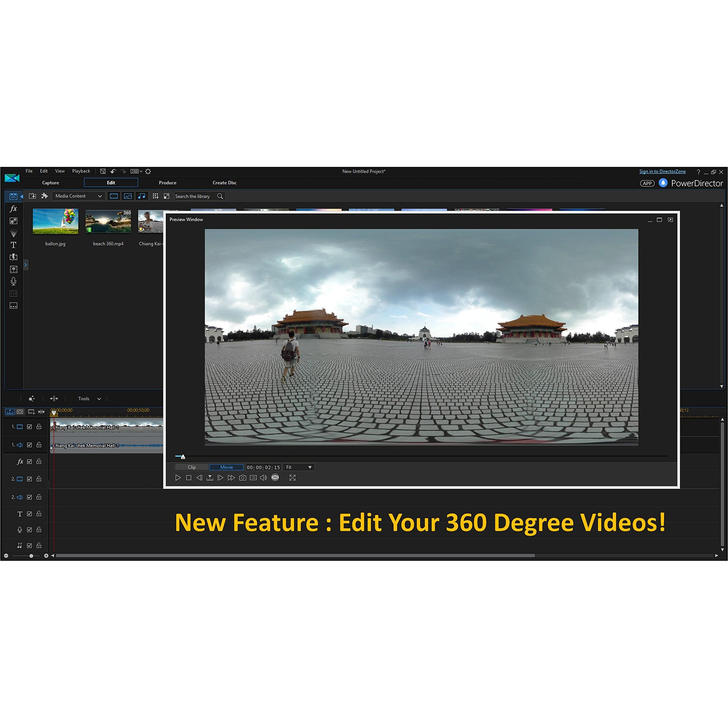Click the save project icon

(103, 171)
